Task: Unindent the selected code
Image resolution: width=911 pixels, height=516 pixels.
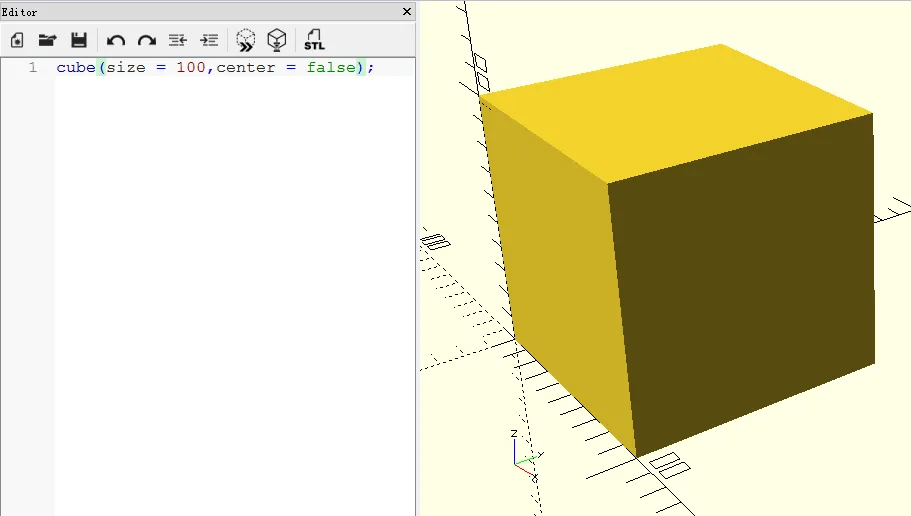Action: (178, 40)
